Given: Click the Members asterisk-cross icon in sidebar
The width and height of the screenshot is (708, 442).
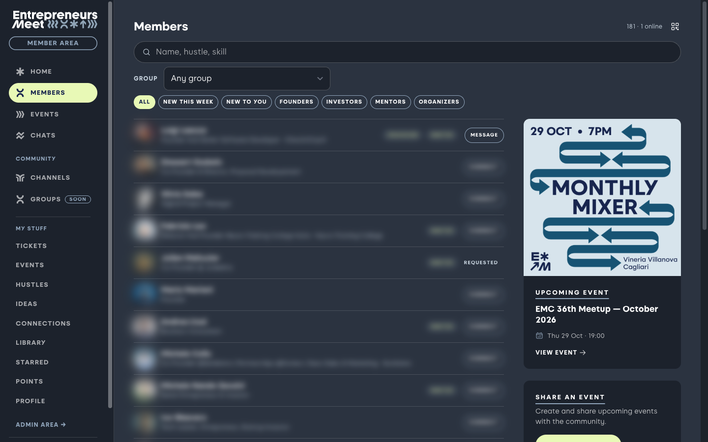Looking at the screenshot, I should (20, 93).
